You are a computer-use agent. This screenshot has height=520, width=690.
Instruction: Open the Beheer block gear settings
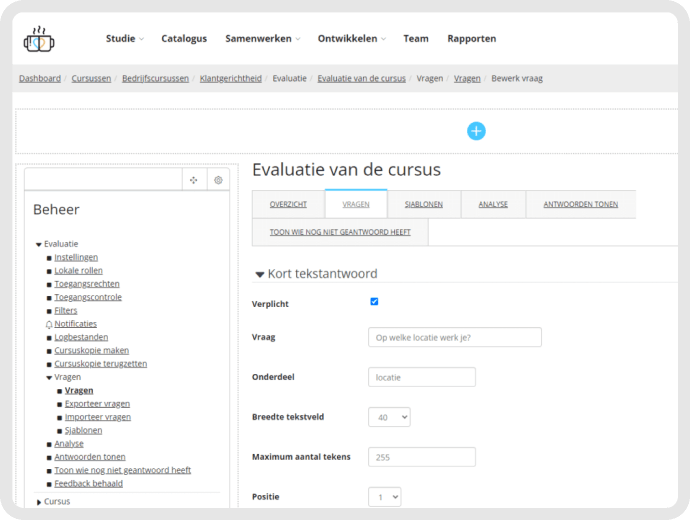tap(218, 180)
